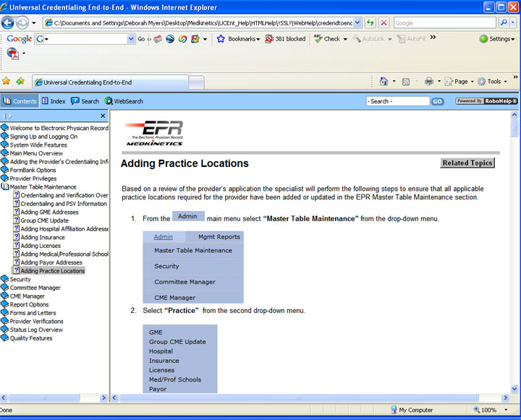Screen dimensions: 521x420
Task: Click the Master Table Maintenance open book icon
Action: (x=5, y=187)
